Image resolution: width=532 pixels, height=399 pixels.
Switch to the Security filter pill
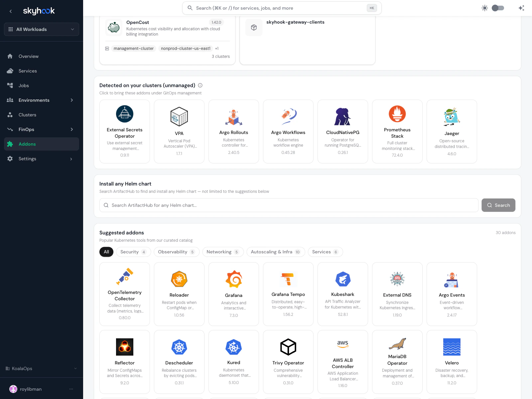click(133, 252)
